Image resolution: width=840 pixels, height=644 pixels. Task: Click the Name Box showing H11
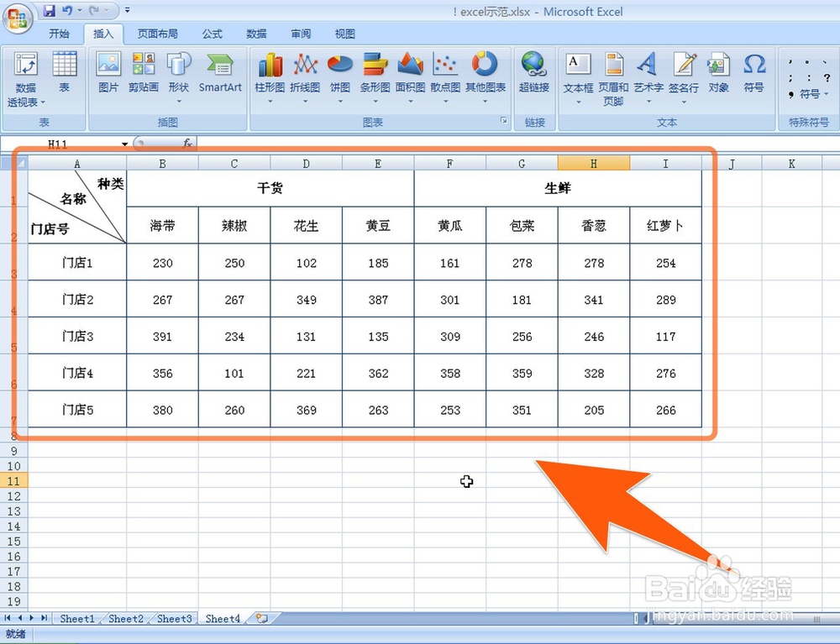tap(58, 144)
